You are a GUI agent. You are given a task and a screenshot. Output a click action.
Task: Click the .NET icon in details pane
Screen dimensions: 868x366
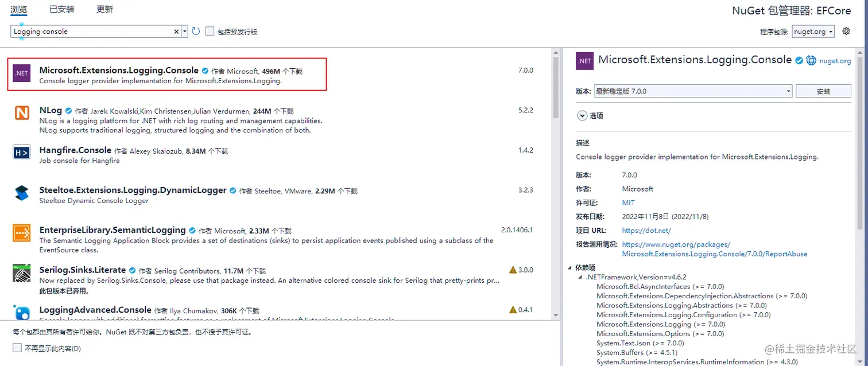(x=584, y=61)
